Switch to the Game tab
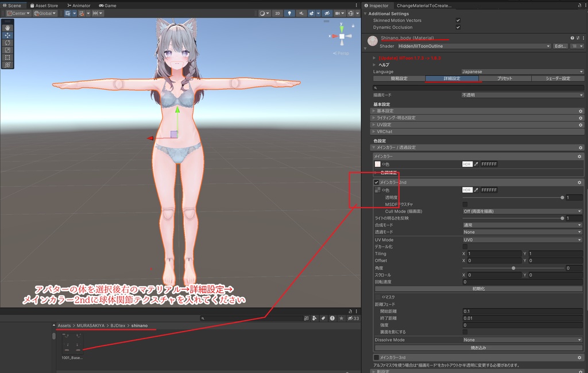The height and width of the screenshot is (373, 588). click(109, 5)
